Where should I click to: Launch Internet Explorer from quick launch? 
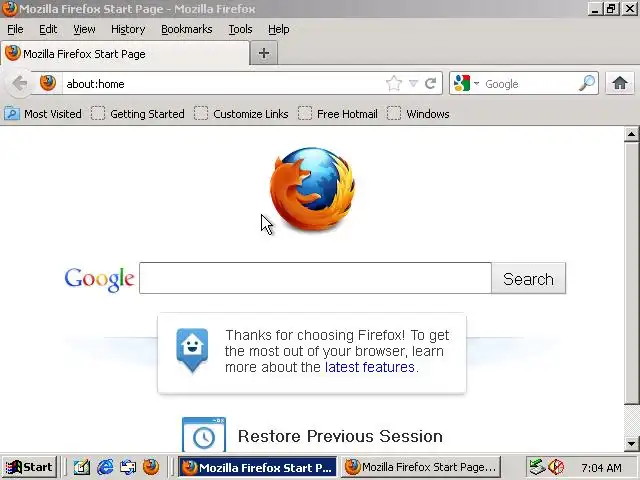(105, 467)
